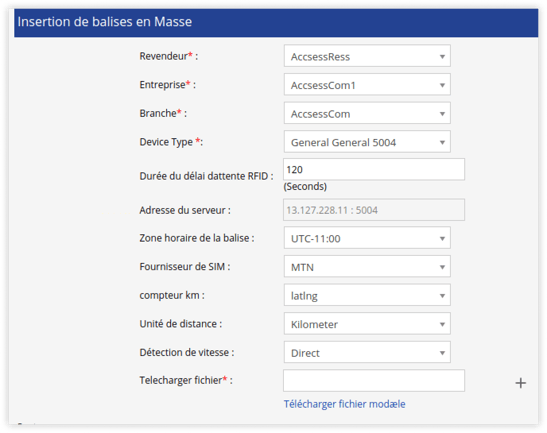
Task: Click the arrow on the MTN SIM selector
Action: tap(442, 267)
